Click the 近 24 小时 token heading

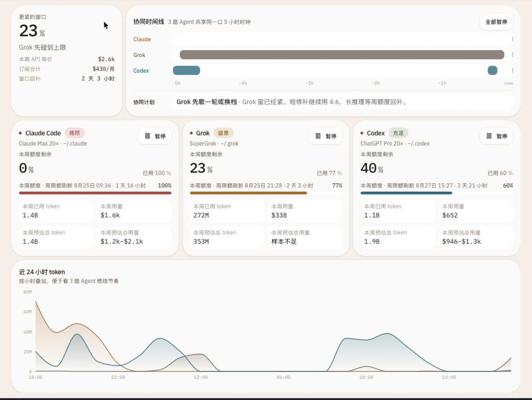(x=42, y=272)
